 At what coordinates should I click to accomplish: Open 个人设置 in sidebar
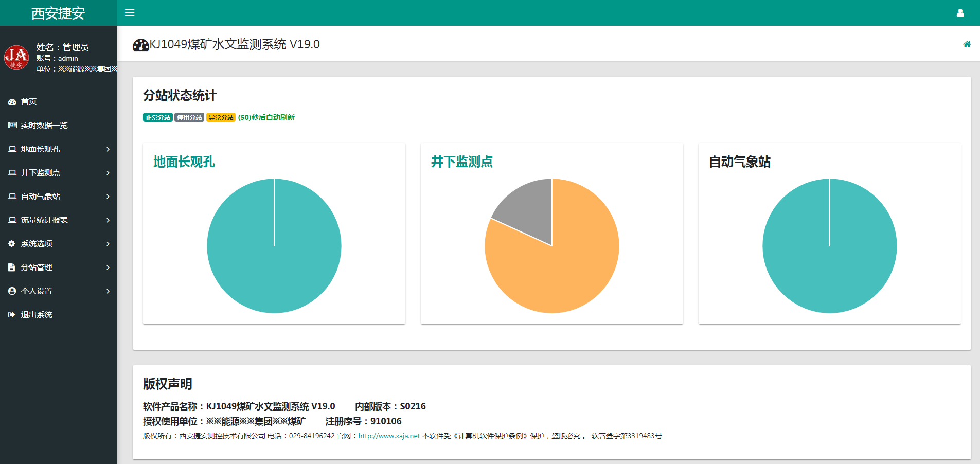point(59,291)
